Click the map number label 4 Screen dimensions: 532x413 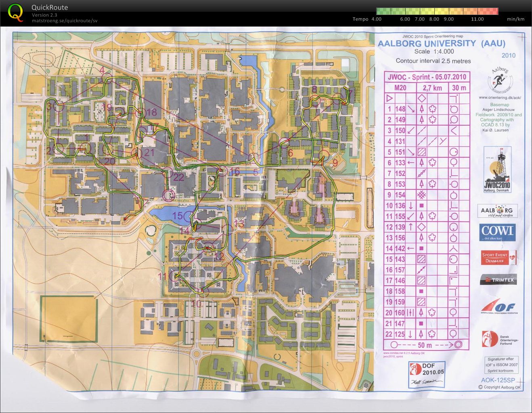[x=103, y=71]
